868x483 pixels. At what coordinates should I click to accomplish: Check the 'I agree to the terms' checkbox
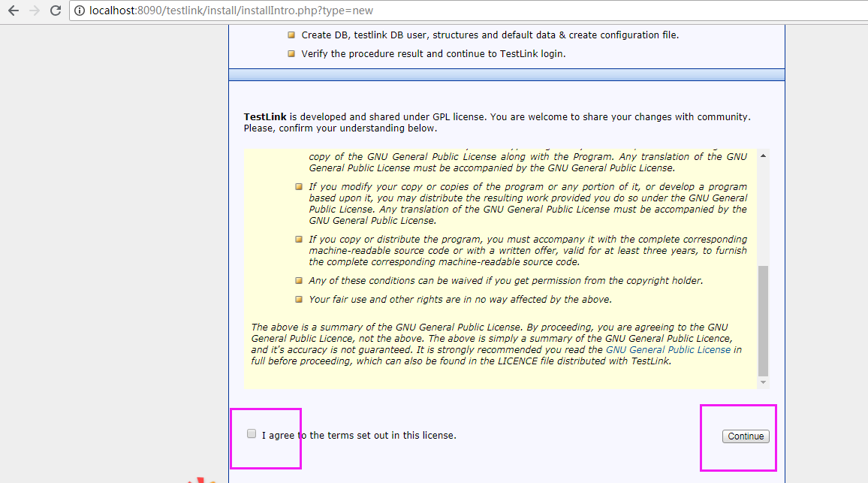pos(252,433)
